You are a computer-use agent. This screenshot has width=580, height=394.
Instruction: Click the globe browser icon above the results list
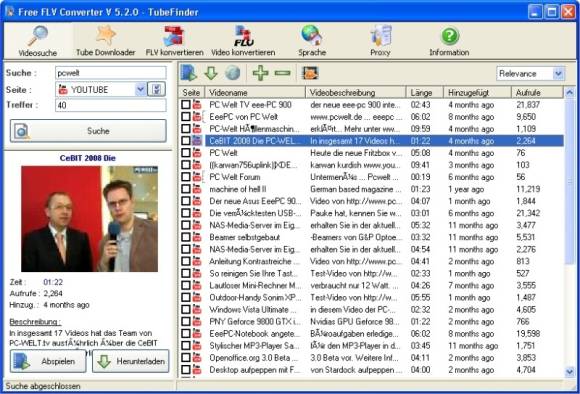[x=233, y=73]
